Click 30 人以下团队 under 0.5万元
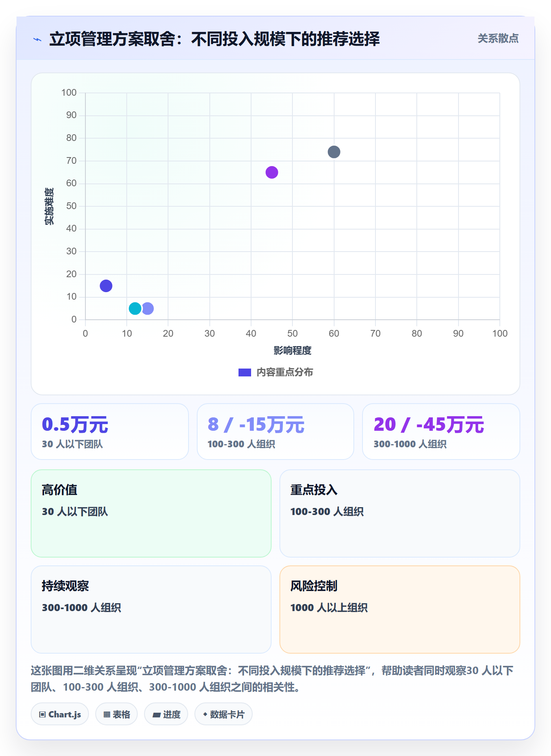551x756 pixels. tap(72, 444)
